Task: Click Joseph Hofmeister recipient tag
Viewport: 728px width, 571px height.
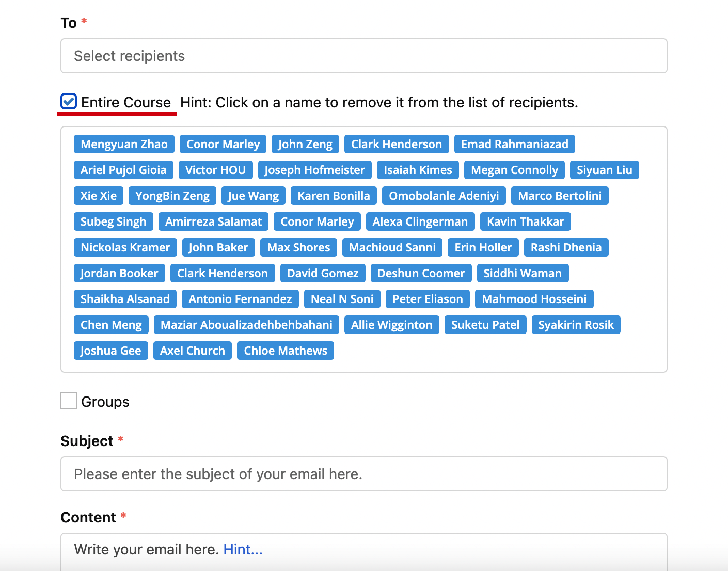Action: point(314,170)
